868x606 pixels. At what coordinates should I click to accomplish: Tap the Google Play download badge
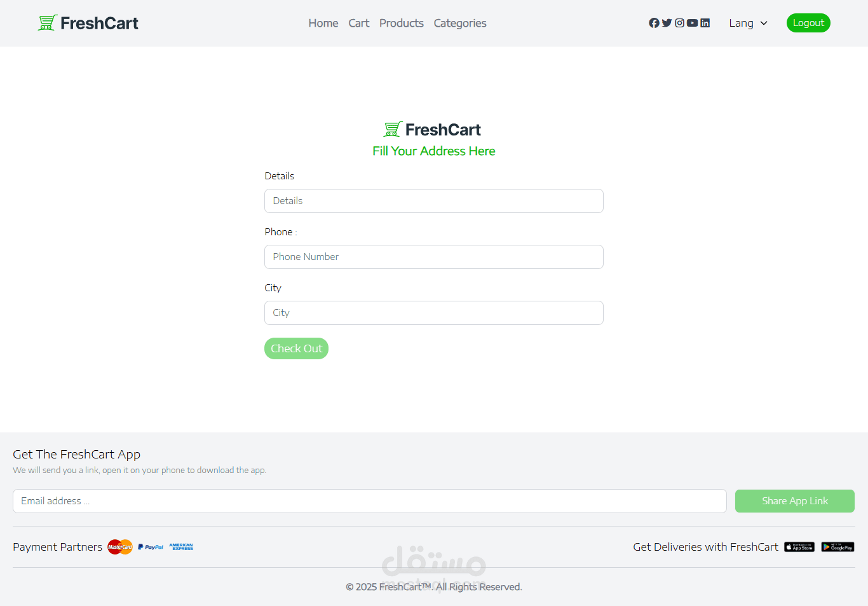(x=837, y=547)
